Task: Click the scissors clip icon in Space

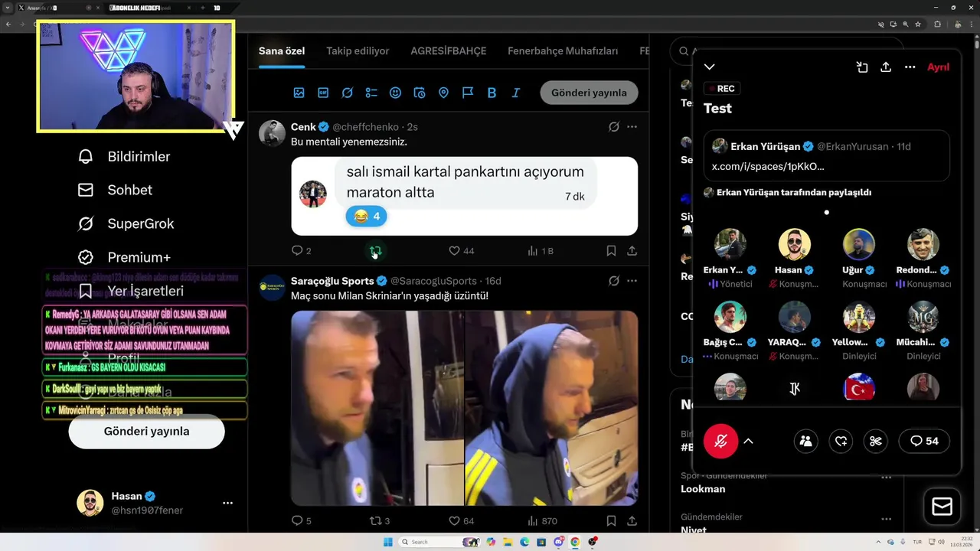Action: click(x=876, y=441)
